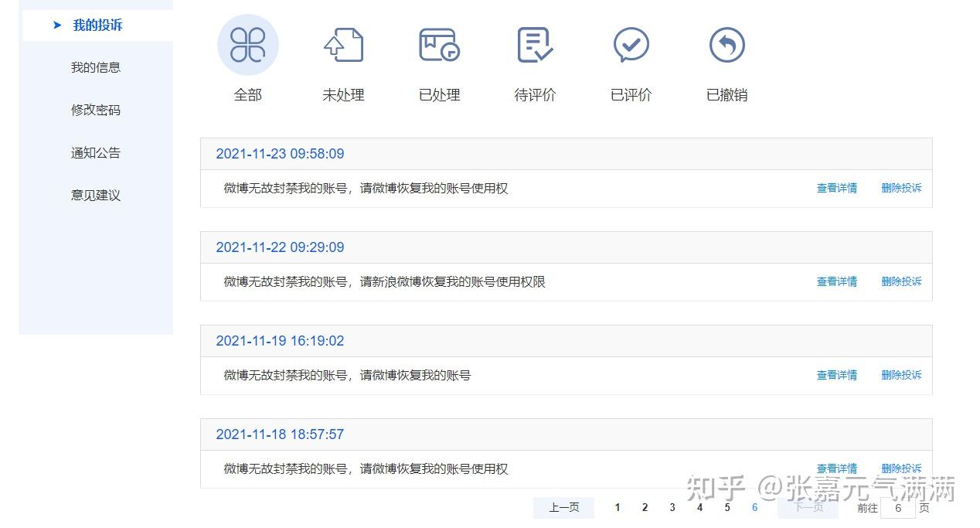Image resolution: width=980 pixels, height=528 pixels.
Task: Switch to 未处理 label tab
Action: [x=344, y=95]
